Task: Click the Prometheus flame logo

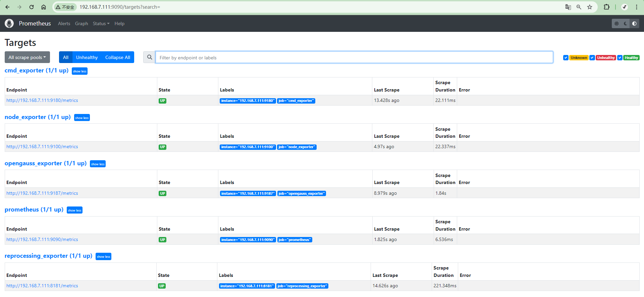Action: (9, 23)
